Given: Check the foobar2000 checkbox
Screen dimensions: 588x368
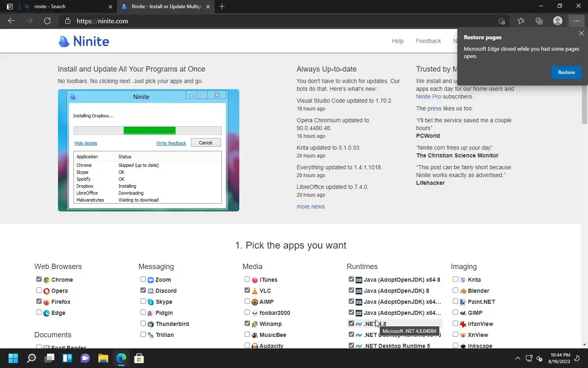Looking at the screenshot, I should click(x=247, y=312).
